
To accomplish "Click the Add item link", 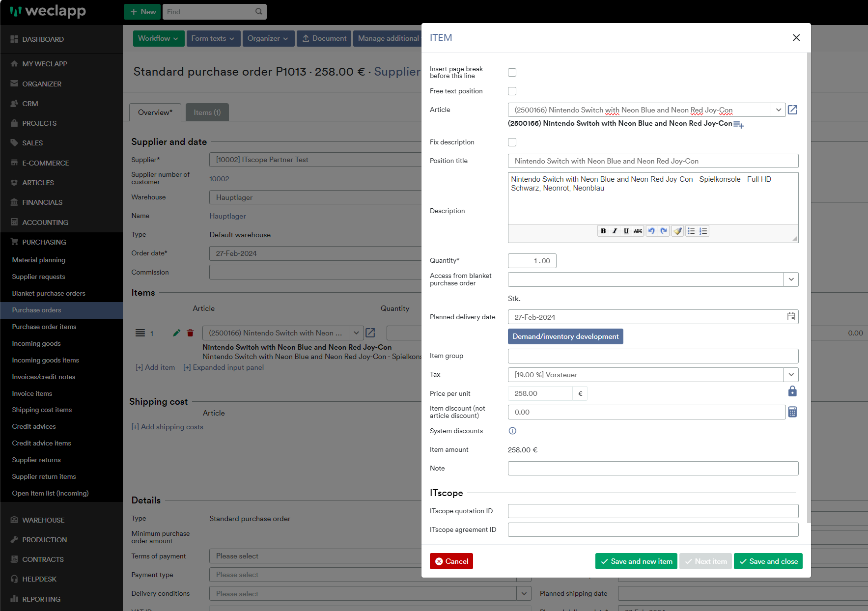I will [155, 367].
